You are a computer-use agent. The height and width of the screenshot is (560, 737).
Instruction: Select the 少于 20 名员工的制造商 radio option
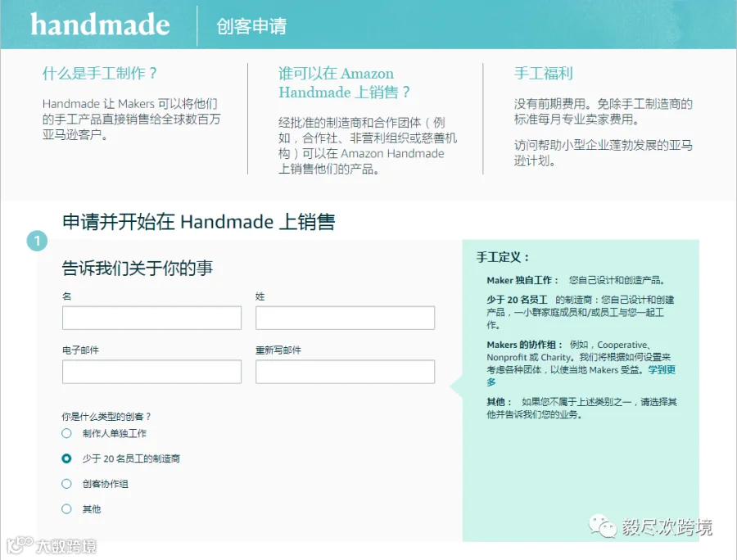pyautogui.click(x=67, y=458)
